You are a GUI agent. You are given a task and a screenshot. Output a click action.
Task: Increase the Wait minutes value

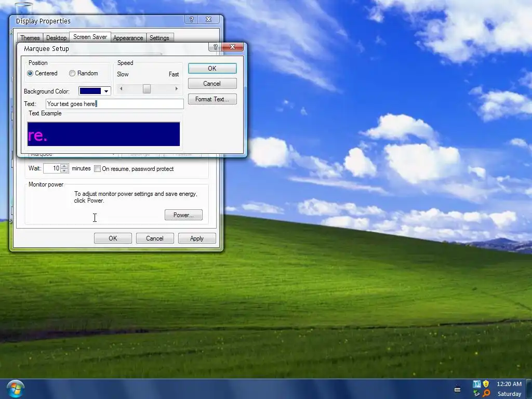pos(64,166)
